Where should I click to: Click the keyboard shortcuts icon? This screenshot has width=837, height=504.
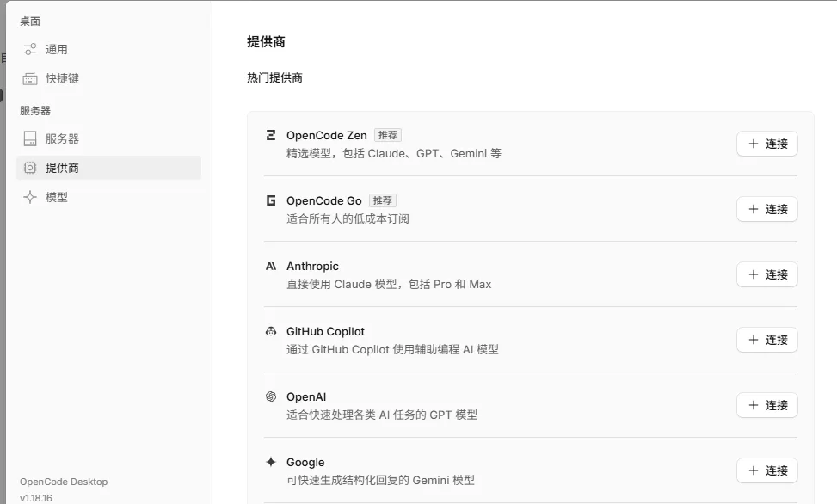[x=30, y=79]
